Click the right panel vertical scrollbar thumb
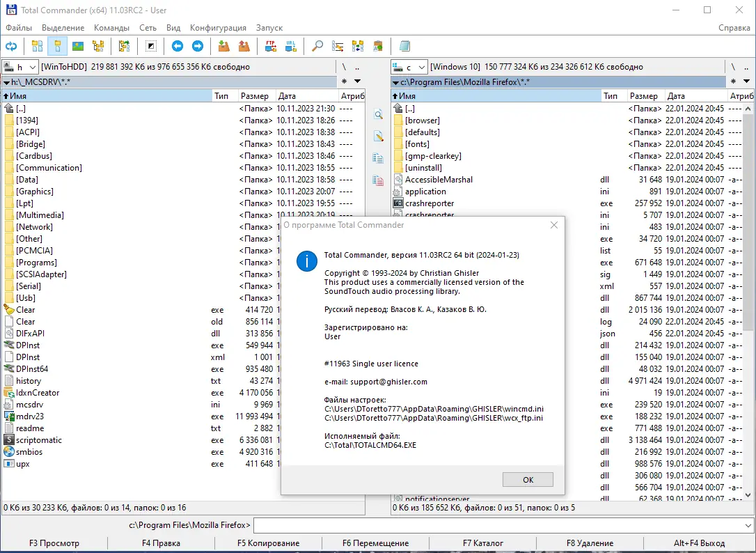Viewport: 756px width, 553px height. pos(748,222)
